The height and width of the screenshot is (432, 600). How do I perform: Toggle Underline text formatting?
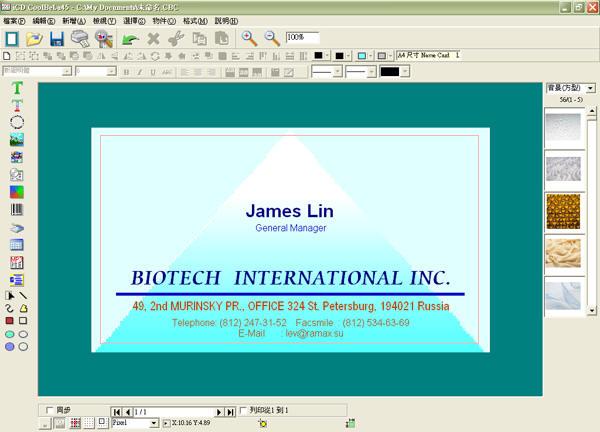[153, 72]
